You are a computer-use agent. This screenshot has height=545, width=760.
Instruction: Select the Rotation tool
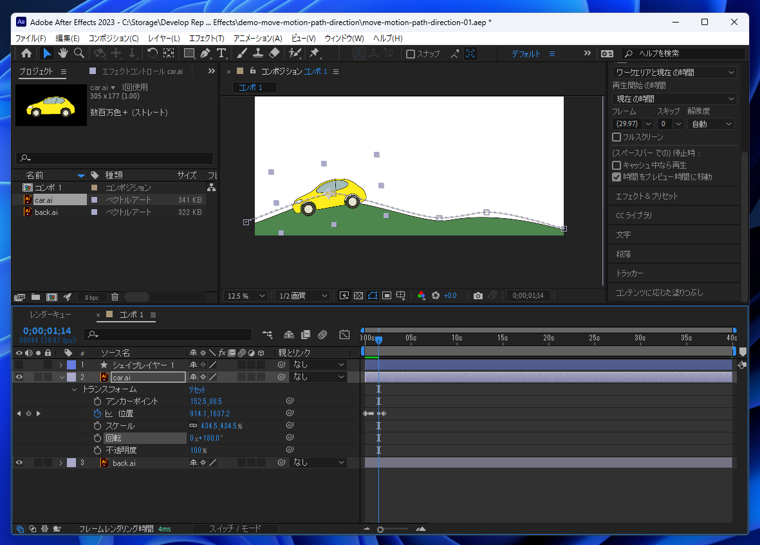(x=152, y=53)
